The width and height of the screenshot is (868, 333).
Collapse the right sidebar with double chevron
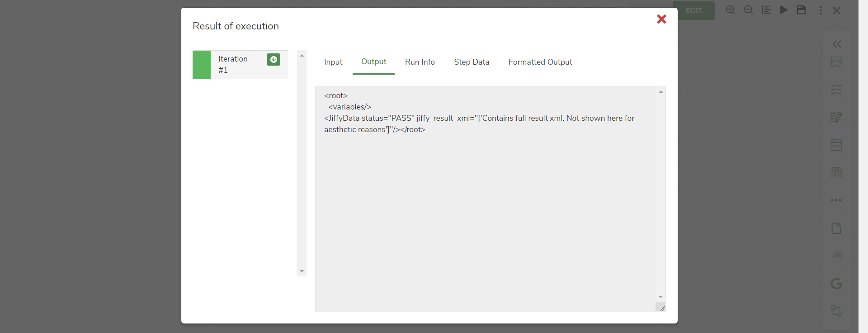[837, 44]
